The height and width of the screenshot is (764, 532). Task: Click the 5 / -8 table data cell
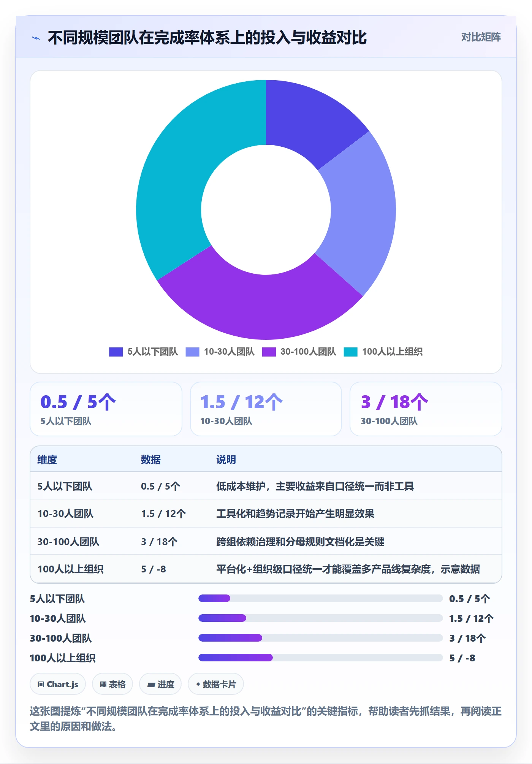tap(154, 569)
